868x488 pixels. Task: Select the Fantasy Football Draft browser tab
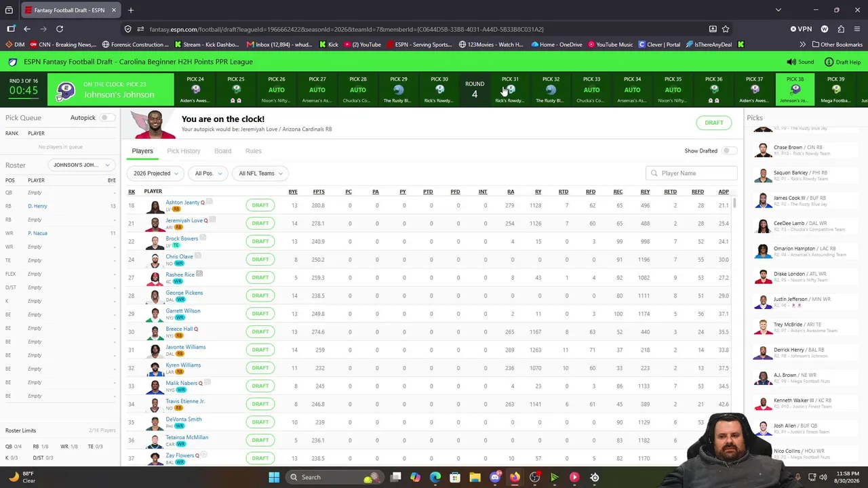71,10
